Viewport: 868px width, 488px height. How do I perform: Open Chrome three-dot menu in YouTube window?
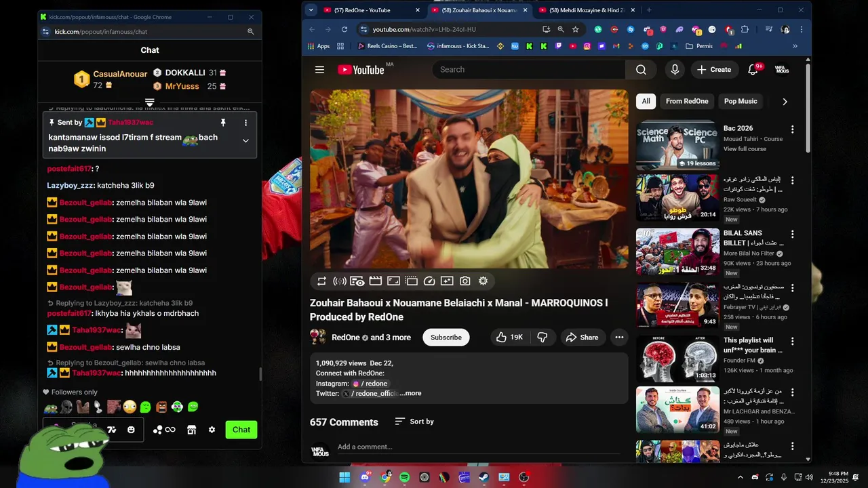tap(802, 29)
